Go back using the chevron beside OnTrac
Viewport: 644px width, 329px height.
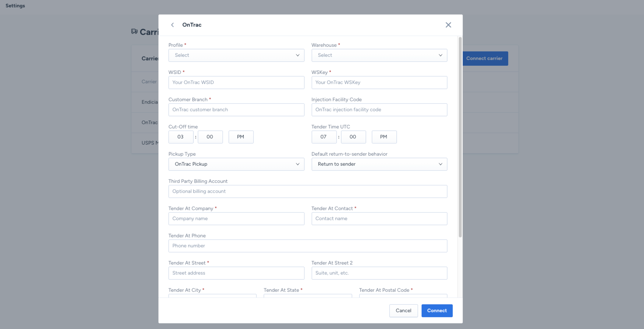(172, 25)
